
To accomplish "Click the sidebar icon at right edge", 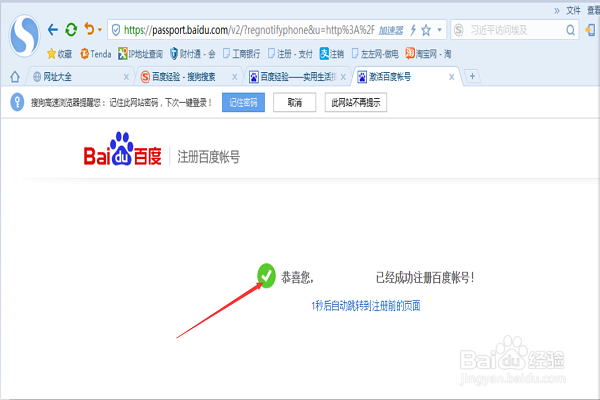I will click(590, 30).
